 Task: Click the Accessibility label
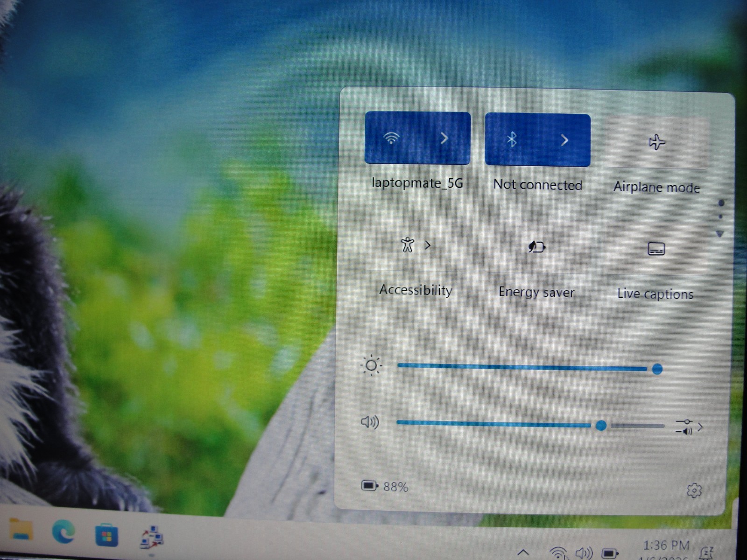coord(416,290)
